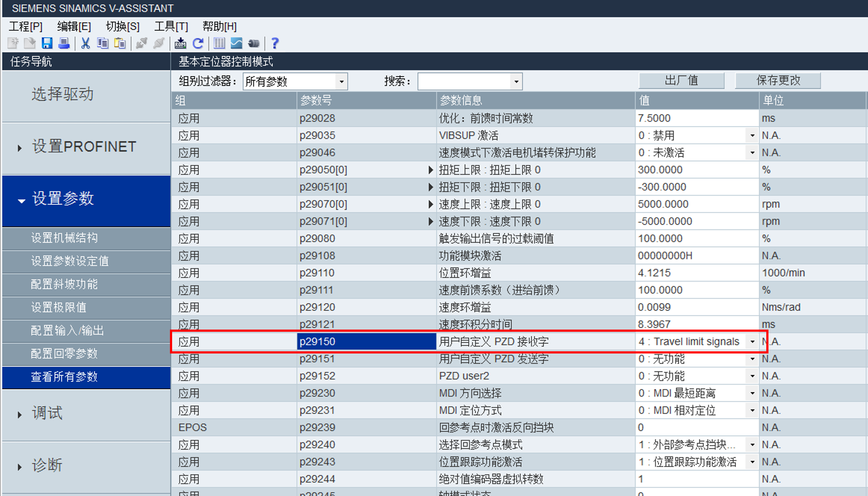Click Save parameters to ROM icon

[x=180, y=43]
